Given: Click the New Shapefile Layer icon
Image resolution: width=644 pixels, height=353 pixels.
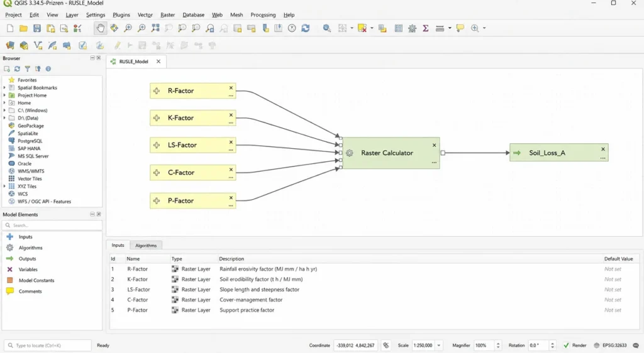Looking at the screenshot, I should (38, 45).
